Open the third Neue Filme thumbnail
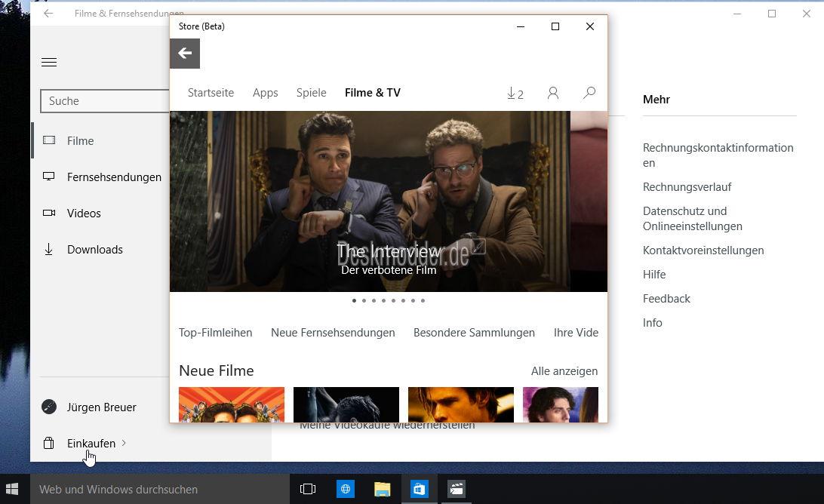The width and height of the screenshot is (824, 504). [x=461, y=404]
